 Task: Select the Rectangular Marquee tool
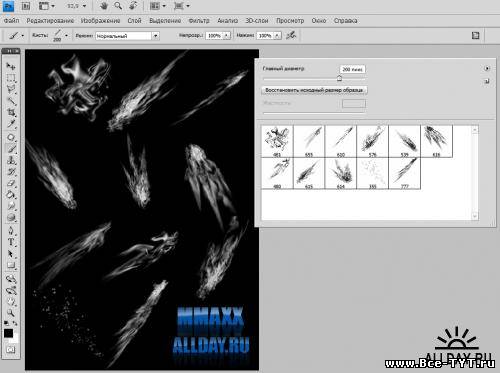coord(11,78)
